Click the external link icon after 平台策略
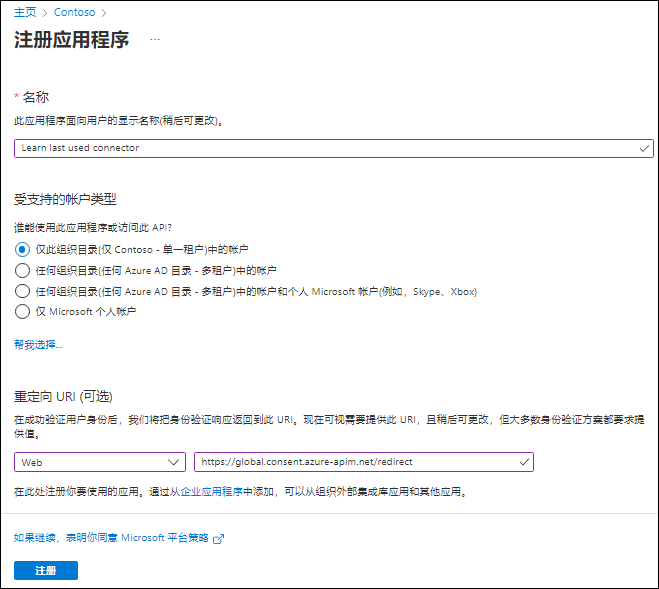The image size is (659, 589). pyautogui.click(x=219, y=539)
